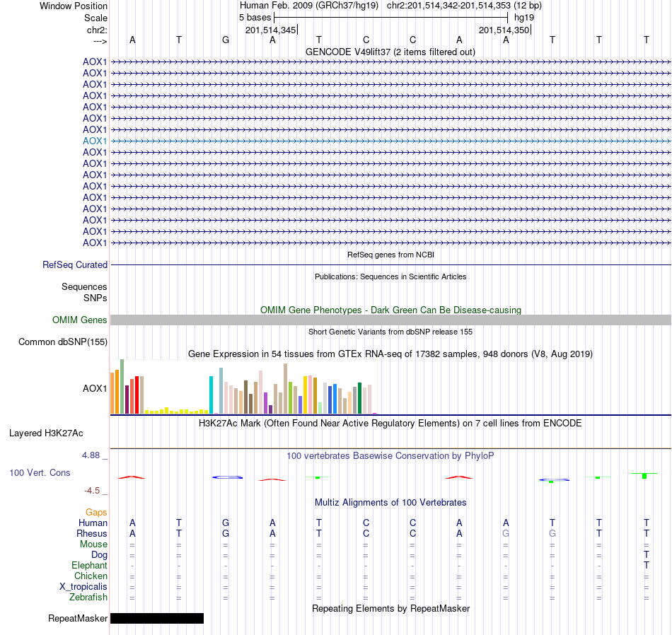Click the Scale label
Screen dimensions: 672x635
(96, 18)
